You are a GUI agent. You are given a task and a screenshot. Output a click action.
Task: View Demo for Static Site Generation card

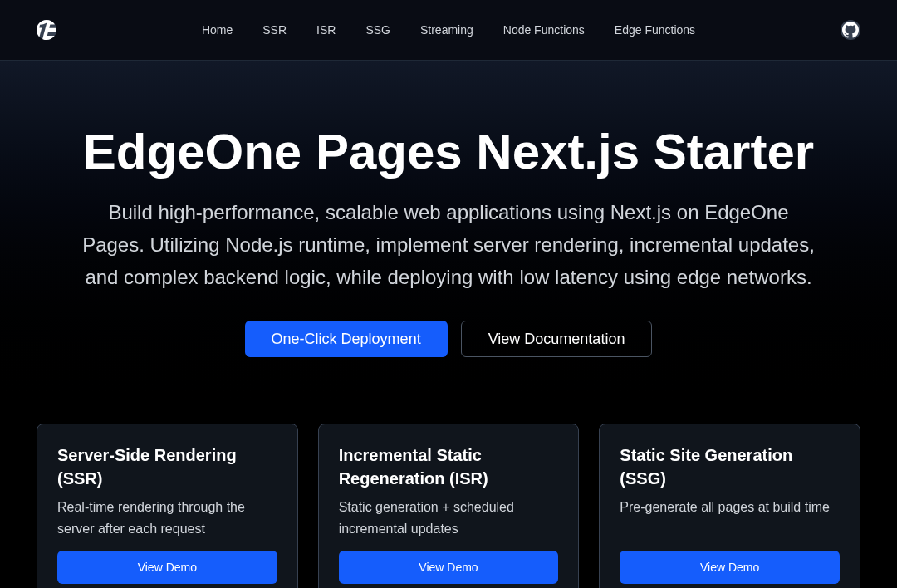(x=729, y=567)
